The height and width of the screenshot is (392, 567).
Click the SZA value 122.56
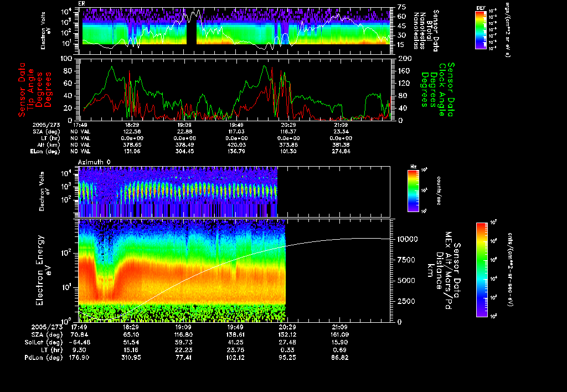(132, 132)
